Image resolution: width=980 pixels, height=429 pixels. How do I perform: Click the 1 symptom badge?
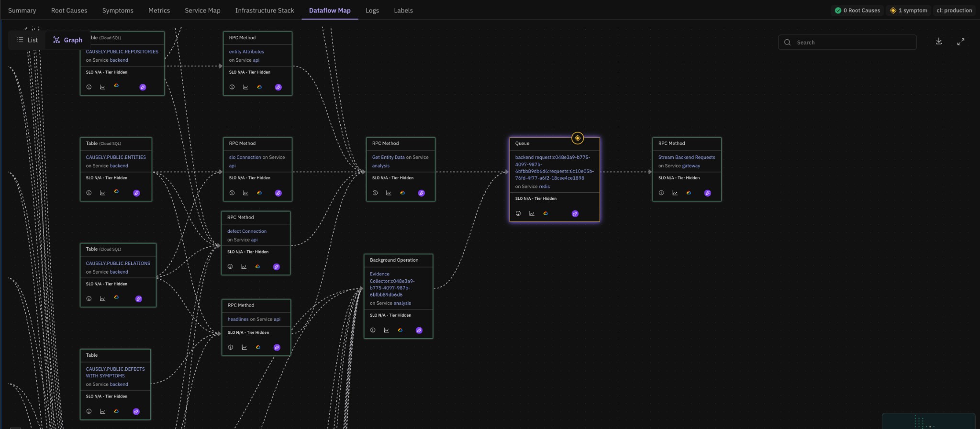[908, 11]
